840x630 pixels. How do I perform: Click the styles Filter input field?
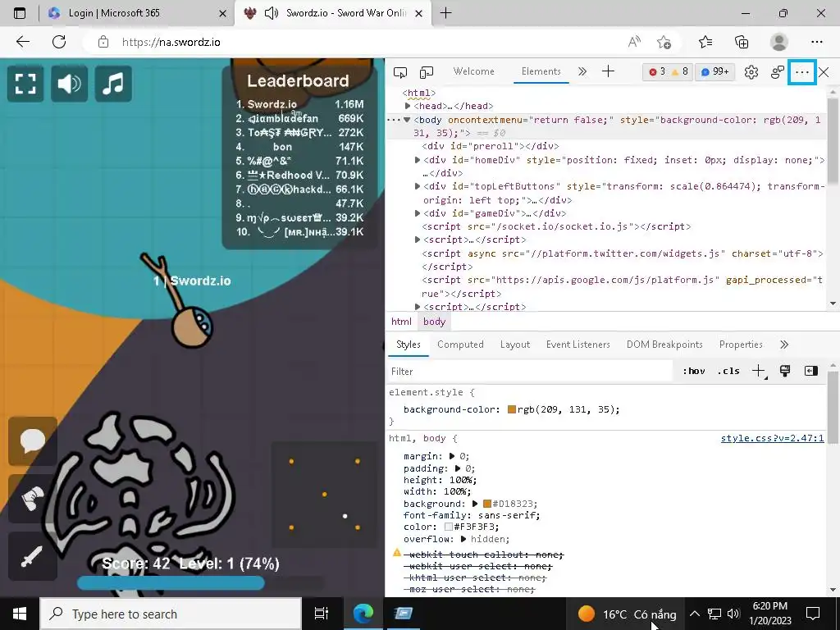[x=529, y=372]
